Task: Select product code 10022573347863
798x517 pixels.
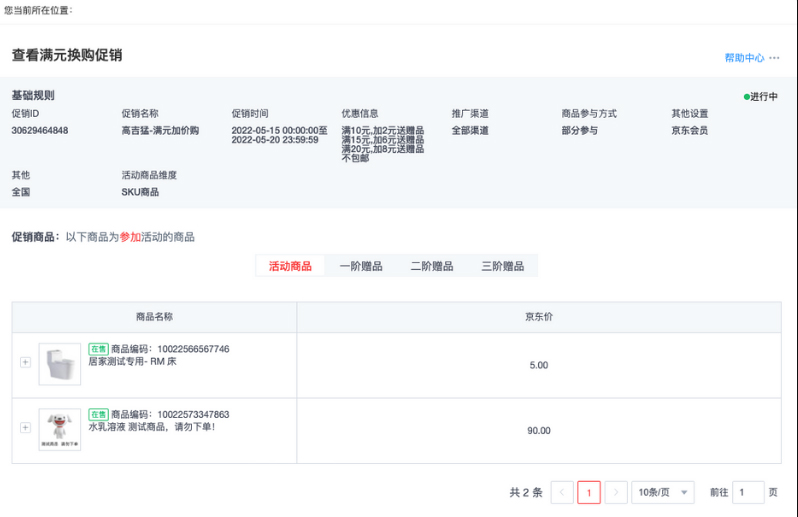Action: click(x=193, y=414)
